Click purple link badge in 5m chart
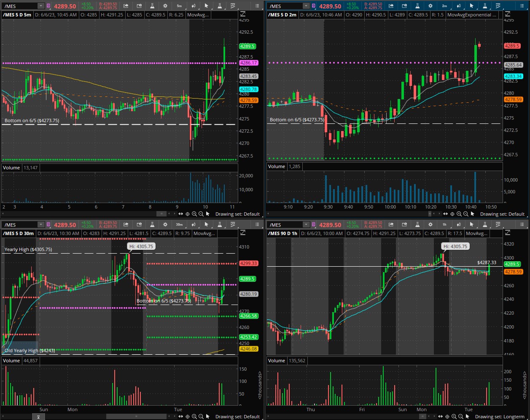 [48, 6]
